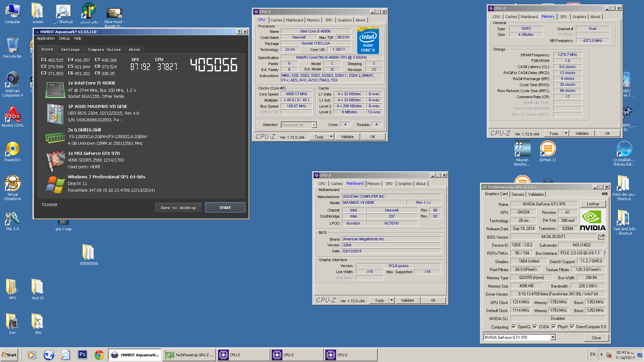Click Validate in the Mainboard CPU-Z window
The width and height of the screenshot is (644, 362).
pos(408,300)
